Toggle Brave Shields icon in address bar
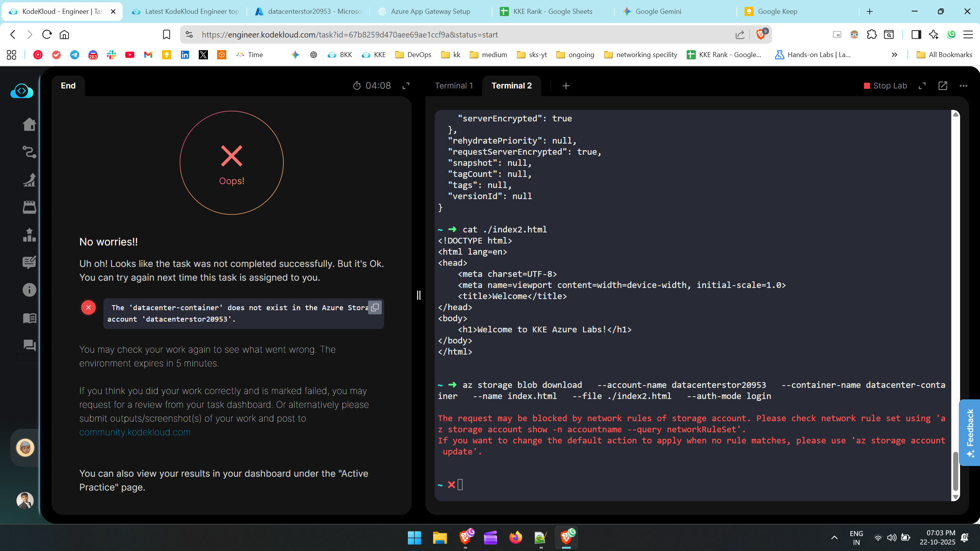 point(761,34)
